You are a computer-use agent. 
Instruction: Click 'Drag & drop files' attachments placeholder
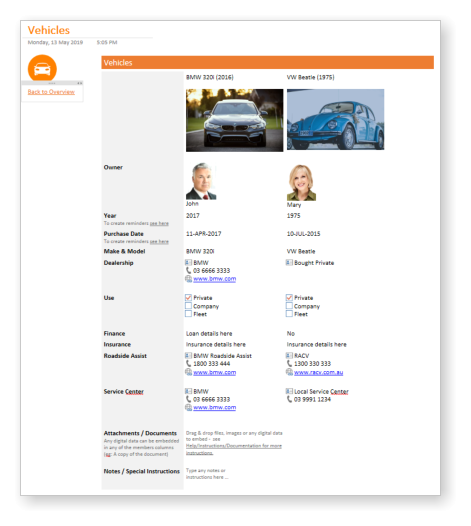(234, 436)
